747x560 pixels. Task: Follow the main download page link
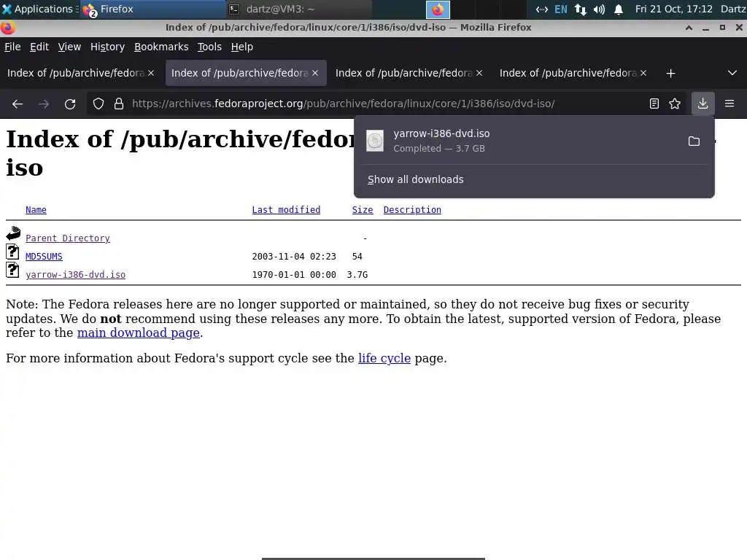(138, 332)
